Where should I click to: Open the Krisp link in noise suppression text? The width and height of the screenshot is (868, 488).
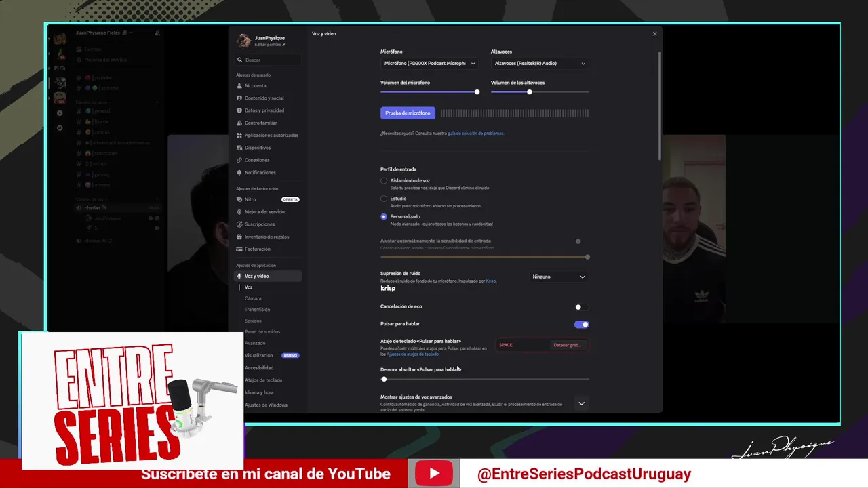coord(490,281)
